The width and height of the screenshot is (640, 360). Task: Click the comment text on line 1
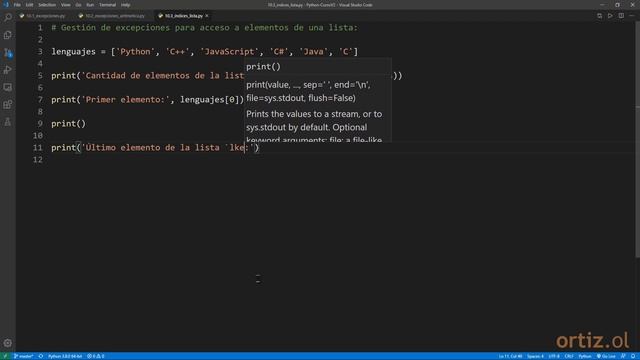pyautogui.click(x=204, y=28)
